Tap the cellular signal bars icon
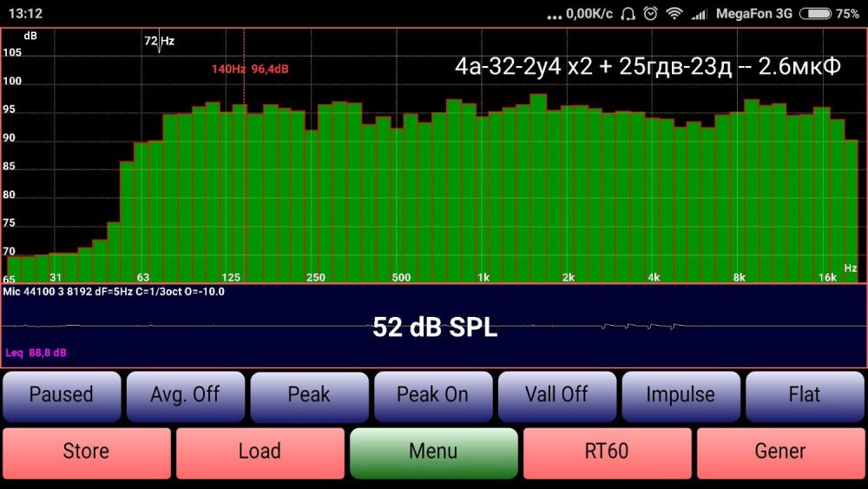This screenshot has height=489, width=868. 698,14
